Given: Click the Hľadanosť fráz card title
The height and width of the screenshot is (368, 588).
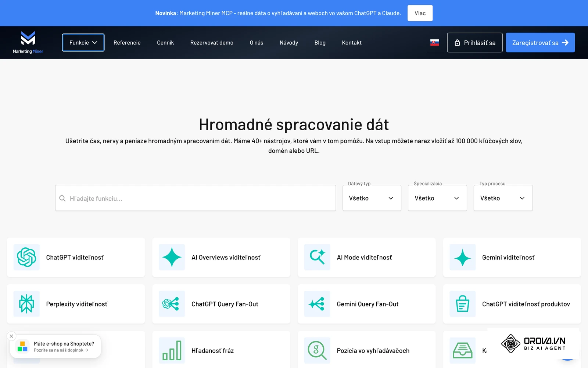Looking at the screenshot, I should 212,351.
